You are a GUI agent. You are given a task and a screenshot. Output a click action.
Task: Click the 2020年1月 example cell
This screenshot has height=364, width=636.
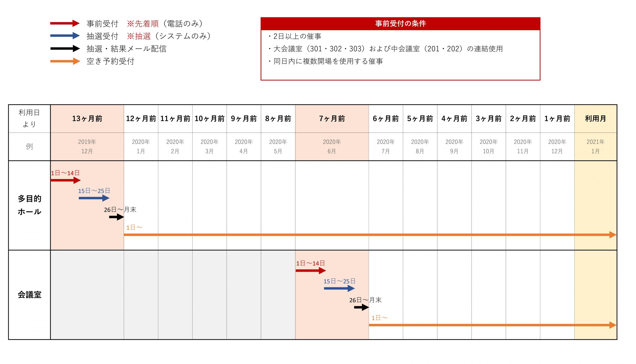(141, 146)
